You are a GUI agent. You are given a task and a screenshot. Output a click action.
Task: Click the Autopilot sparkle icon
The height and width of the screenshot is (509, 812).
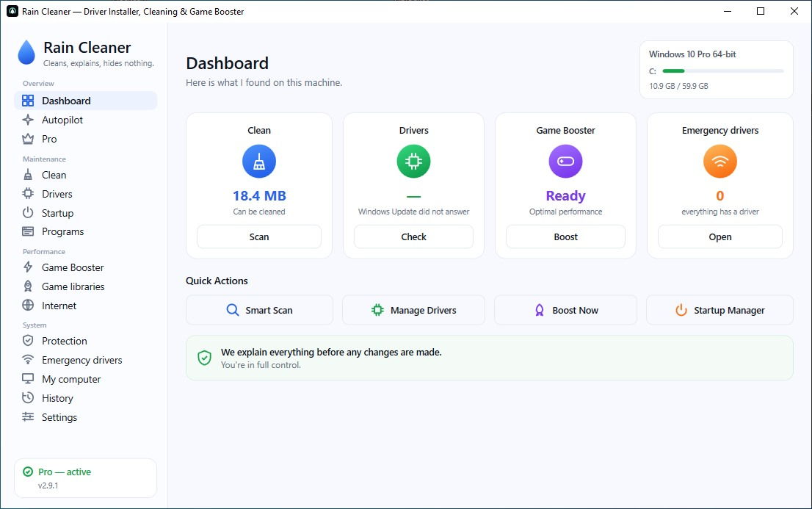[28, 120]
